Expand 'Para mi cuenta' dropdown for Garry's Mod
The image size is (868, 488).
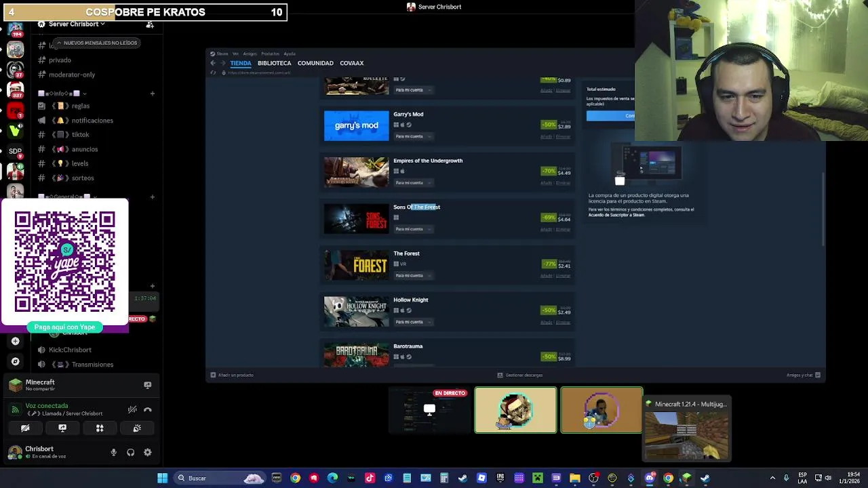[412, 136]
